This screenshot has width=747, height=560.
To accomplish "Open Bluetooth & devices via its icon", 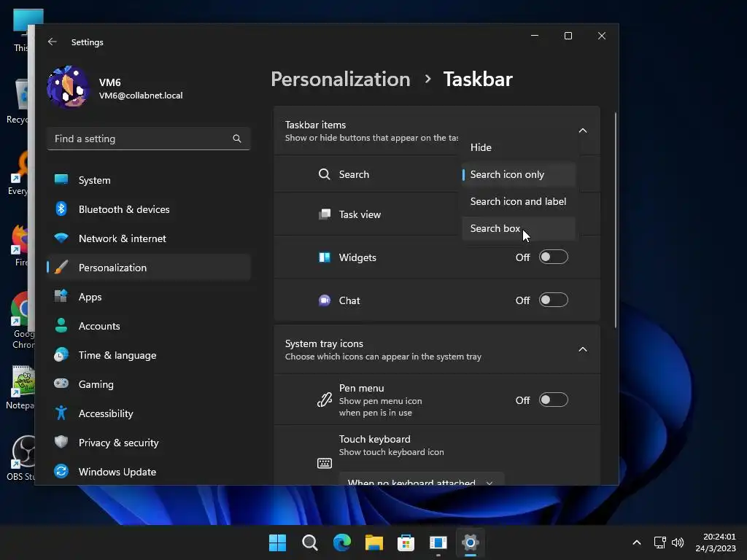I will tap(61, 209).
